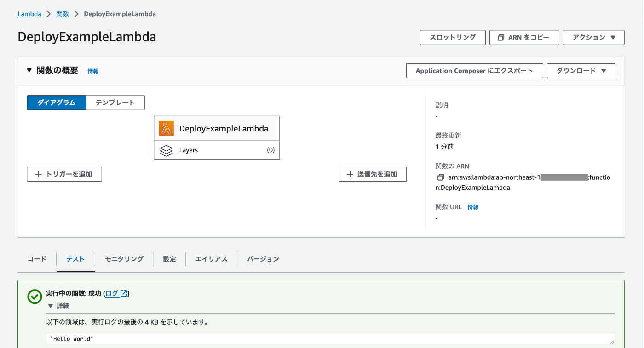Screen dimensions: 644x348
Task: Open the モニタリング tab
Action: pos(124,259)
